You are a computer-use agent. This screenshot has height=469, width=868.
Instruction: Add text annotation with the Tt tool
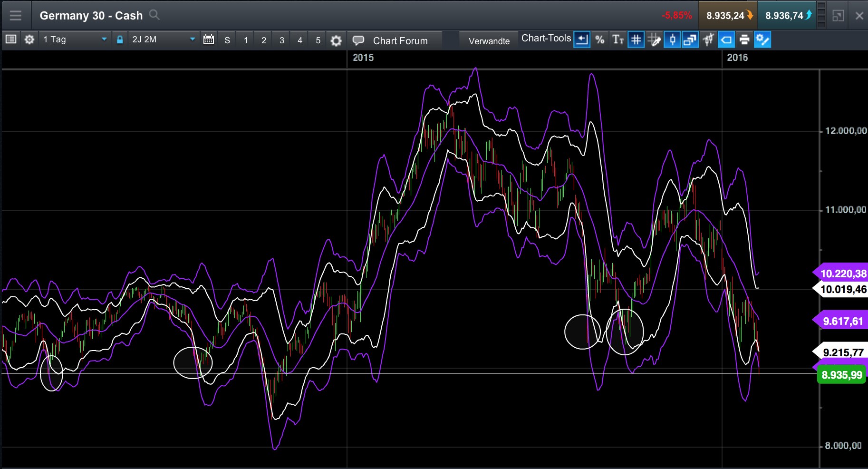click(617, 40)
